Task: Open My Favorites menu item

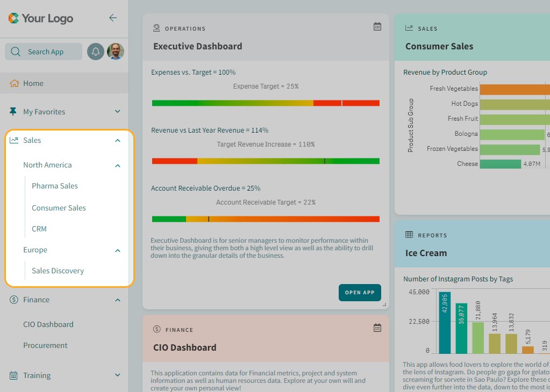Action: tap(44, 112)
